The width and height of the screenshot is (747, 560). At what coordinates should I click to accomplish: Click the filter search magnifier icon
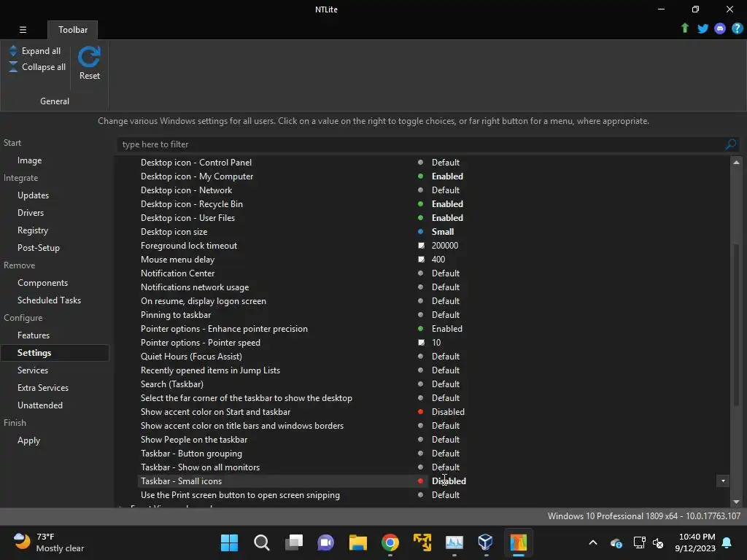[x=731, y=144]
